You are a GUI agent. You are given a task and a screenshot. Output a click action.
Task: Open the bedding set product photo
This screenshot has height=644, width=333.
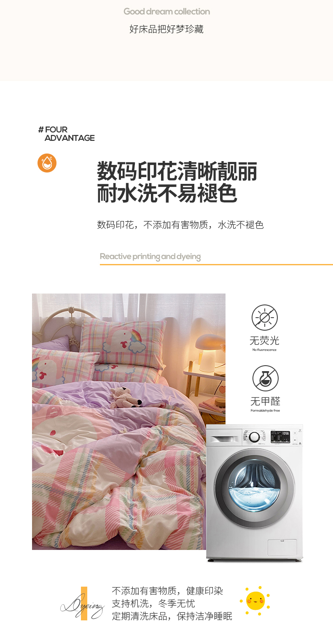pyautogui.click(x=129, y=422)
